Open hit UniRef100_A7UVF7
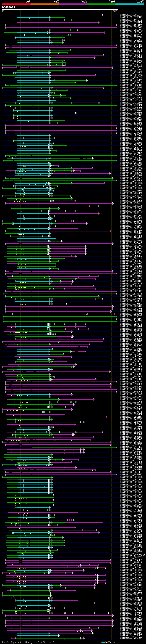Viewport: 146px width, 644px height. click(x=131, y=72)
